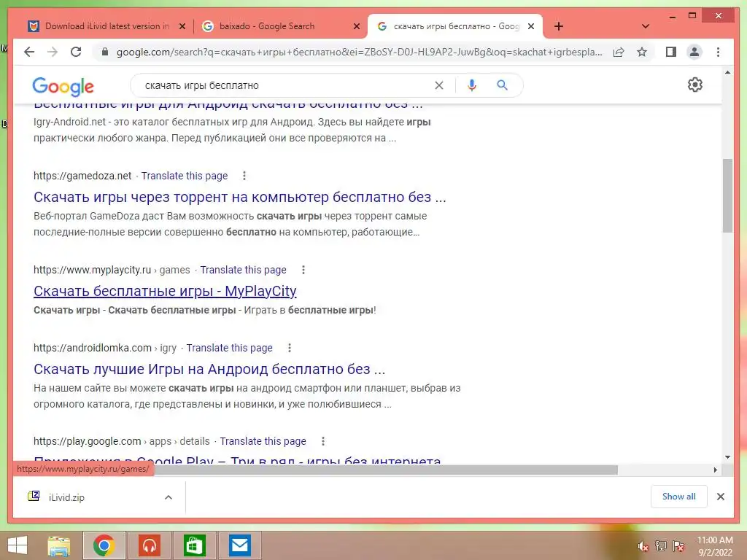
Task: Translate the androidlomka.com page
Action: 229,348
